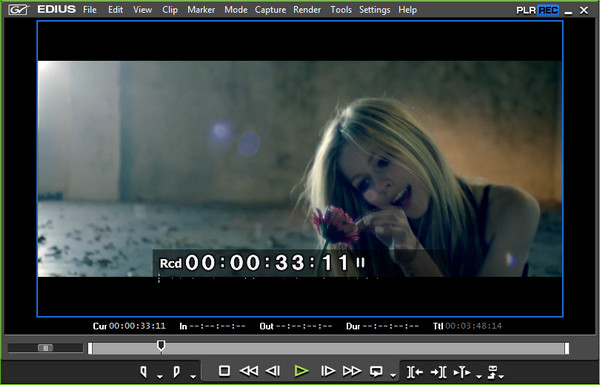The image size is (600, 385).
Task: Switch to PLR player mode
Action: [526, 10]
